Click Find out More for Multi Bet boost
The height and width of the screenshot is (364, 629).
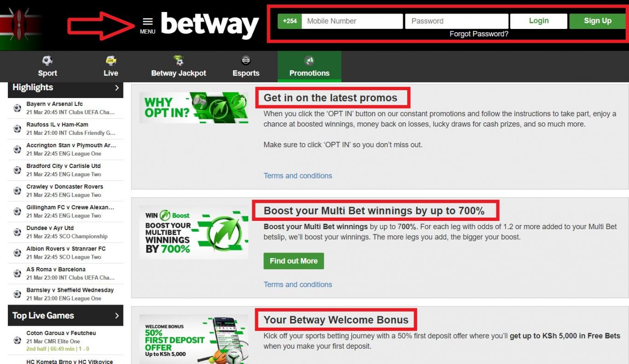pos(294,261)
